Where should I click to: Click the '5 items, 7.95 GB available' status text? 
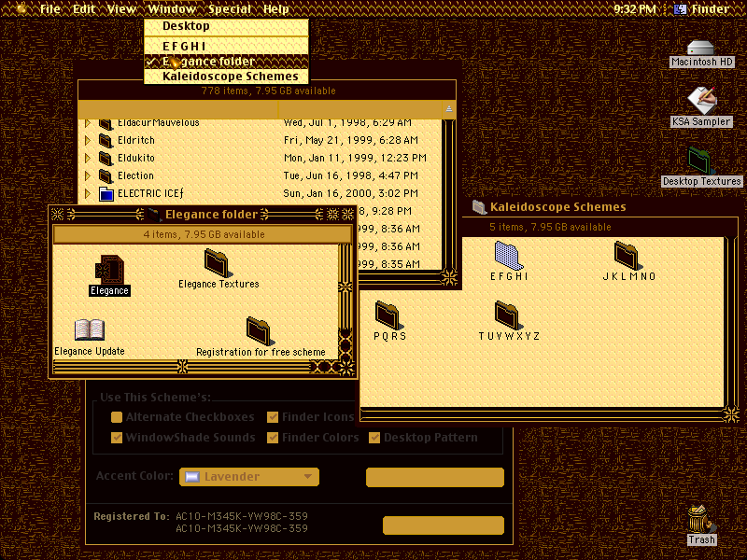point(550,227)
